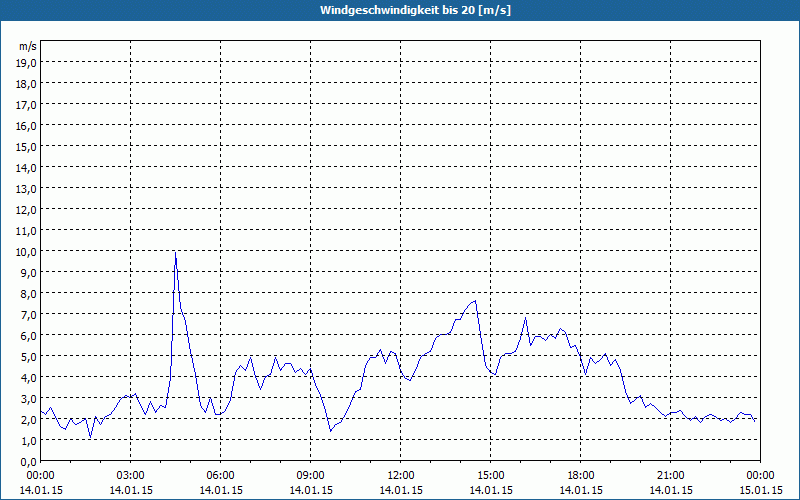Click the 09:00 time axis label
Viewport: 800px width, 500px height.
tap(311, 476)
